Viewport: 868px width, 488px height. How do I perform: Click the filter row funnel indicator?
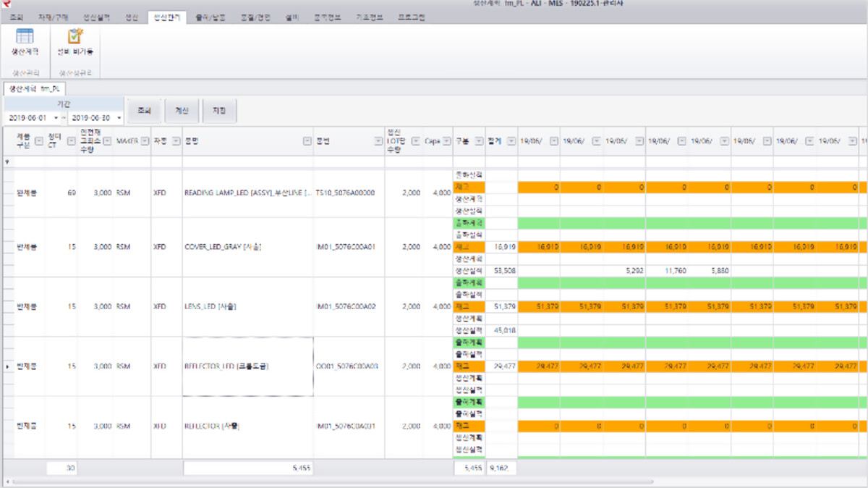tap(7, 162)
